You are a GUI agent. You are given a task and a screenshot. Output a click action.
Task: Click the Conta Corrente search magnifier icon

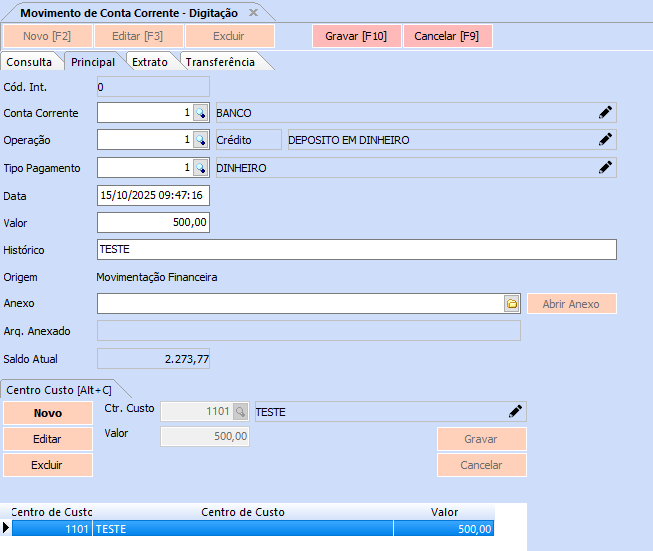[x=200, y=113]
